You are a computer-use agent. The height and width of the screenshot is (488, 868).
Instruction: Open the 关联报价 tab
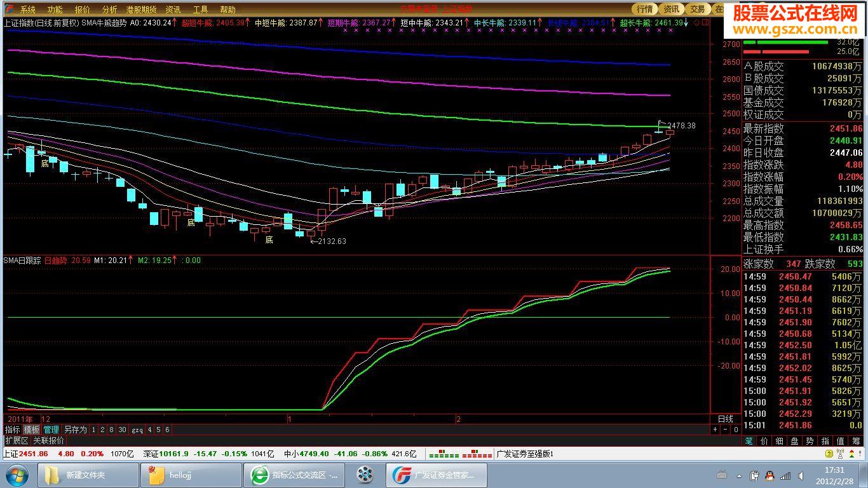tap(49, 440)
